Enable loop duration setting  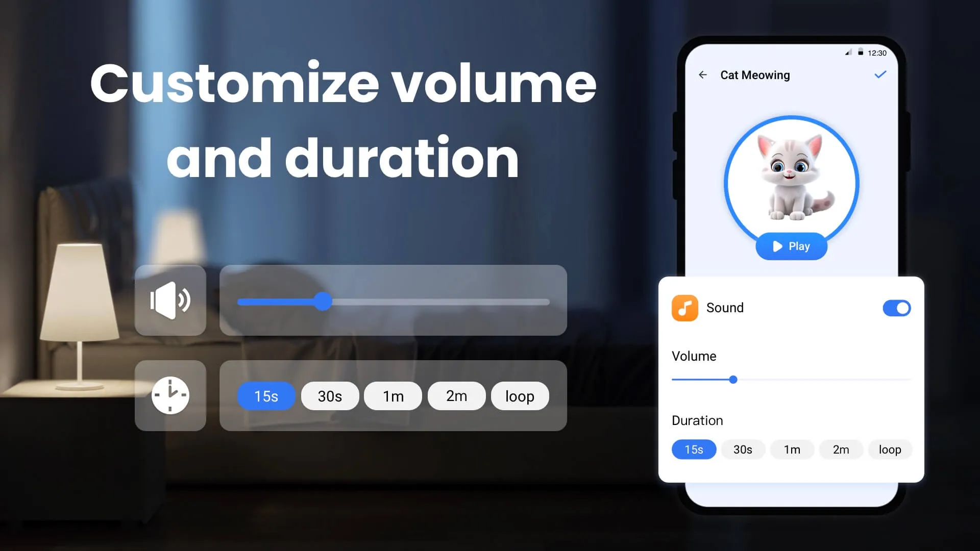(x=890, y=449)
